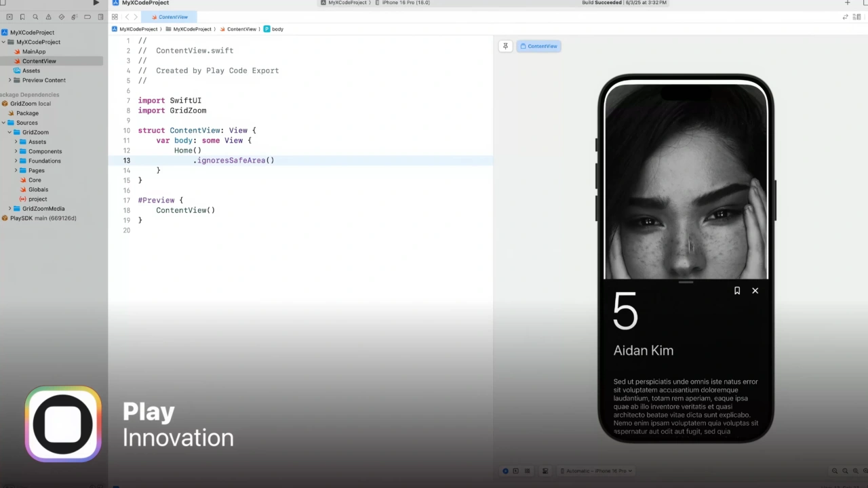Click the Run (play) button in toolbar
The width and height of the screenshot is (868, 488).
[x=96, y=3]
